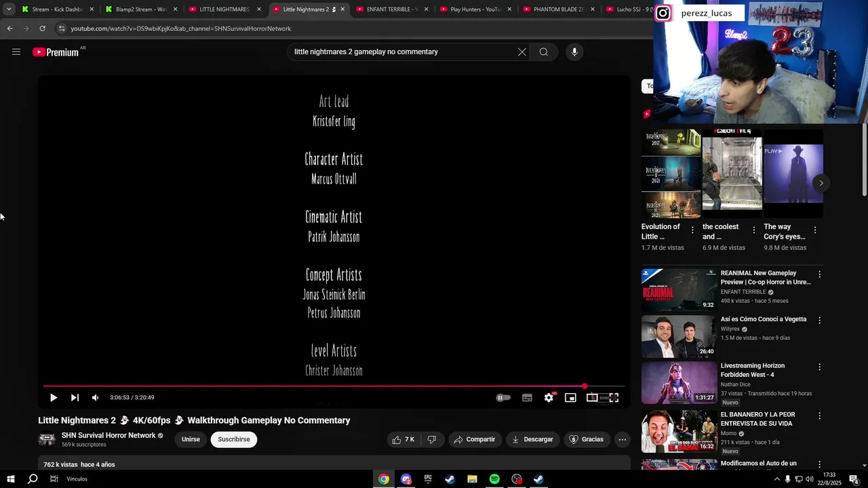The width and height of the screenshot is (868, 488).
Task: Show next suggestions with carousel arrow
Action: click(821, 183)
